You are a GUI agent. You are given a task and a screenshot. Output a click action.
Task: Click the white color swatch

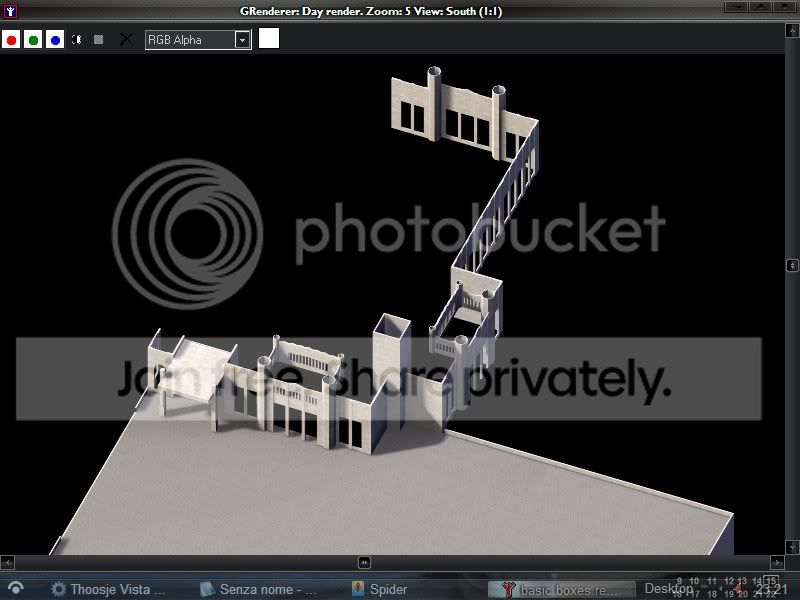269,38
